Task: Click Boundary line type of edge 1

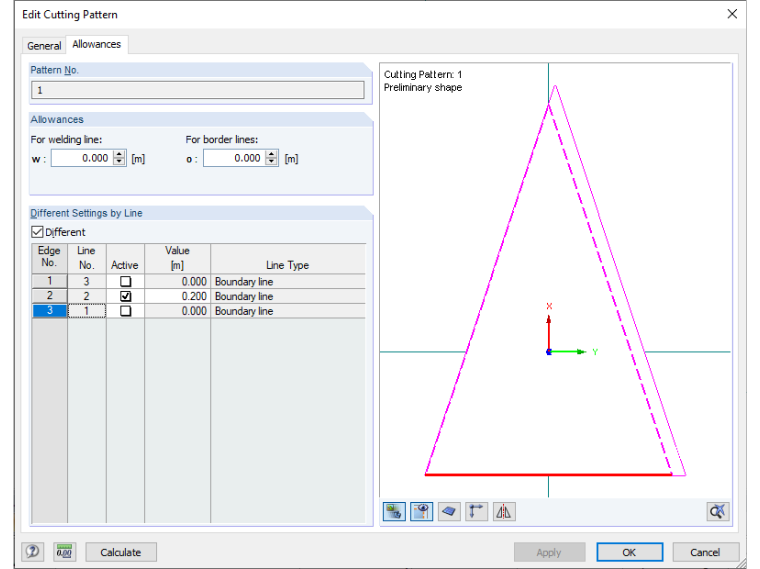Action: [287, 281]
